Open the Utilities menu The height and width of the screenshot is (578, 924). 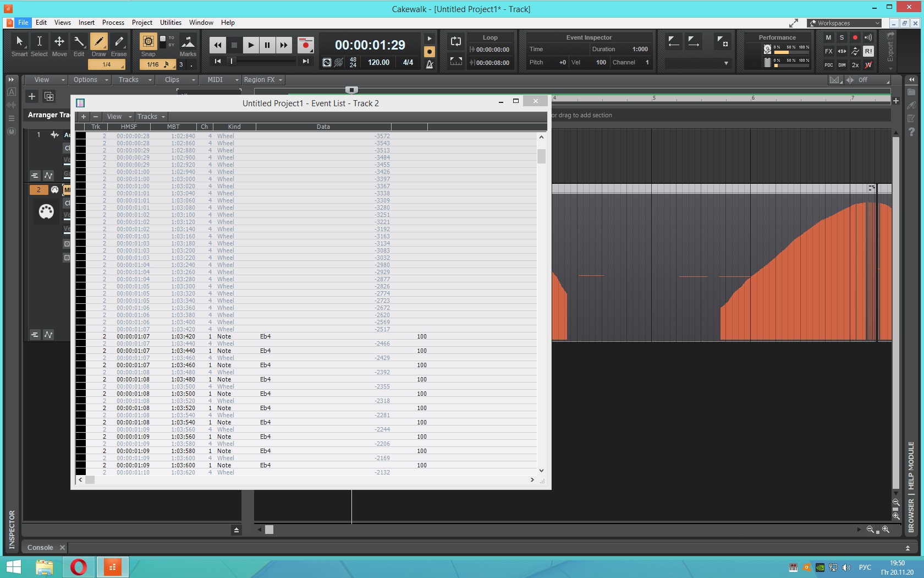pyautogui.click(x=170, y=23)
